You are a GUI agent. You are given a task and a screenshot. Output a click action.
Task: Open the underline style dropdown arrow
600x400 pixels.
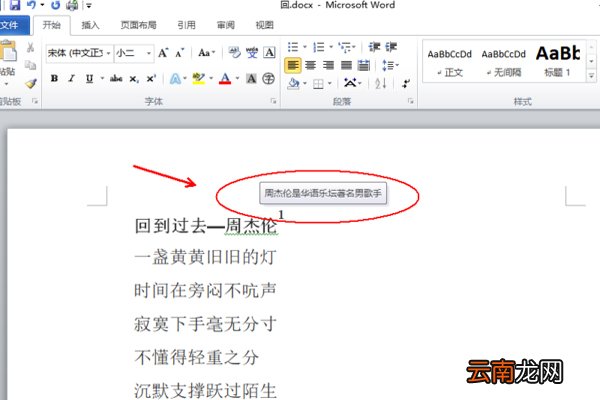click(x=102, y=78)
